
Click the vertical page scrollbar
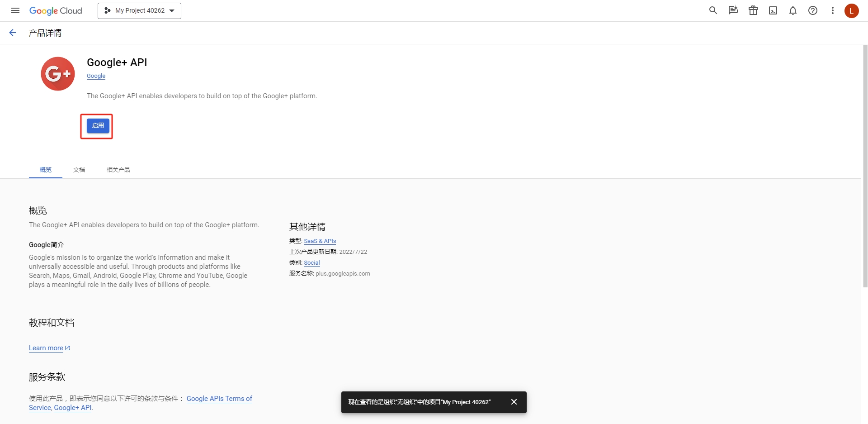(865, 166)
